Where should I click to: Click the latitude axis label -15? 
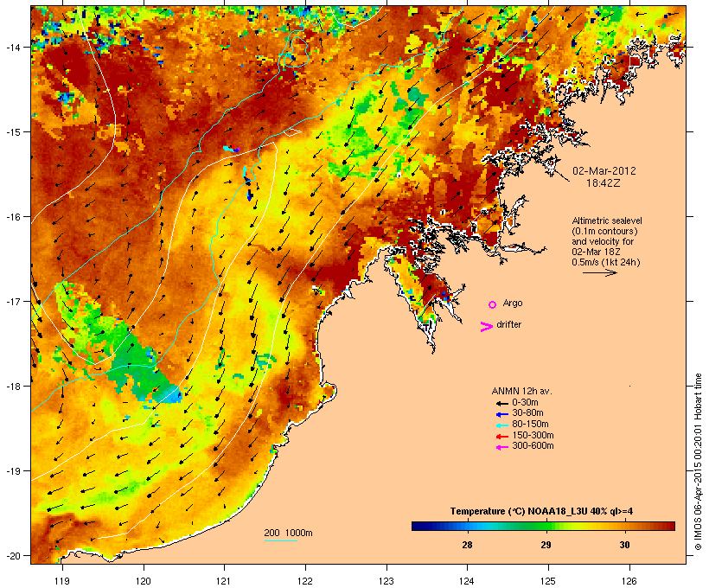(x=12, y=132)
